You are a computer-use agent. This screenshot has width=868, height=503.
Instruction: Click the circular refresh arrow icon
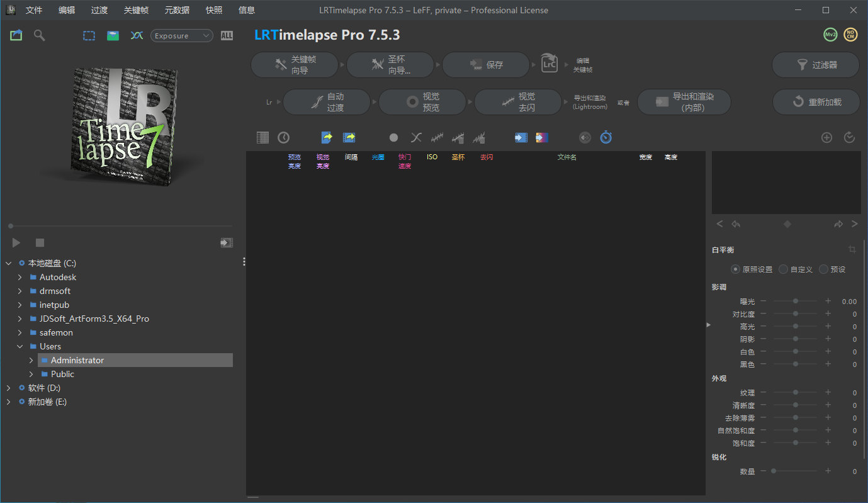click(x=850, y=137)
